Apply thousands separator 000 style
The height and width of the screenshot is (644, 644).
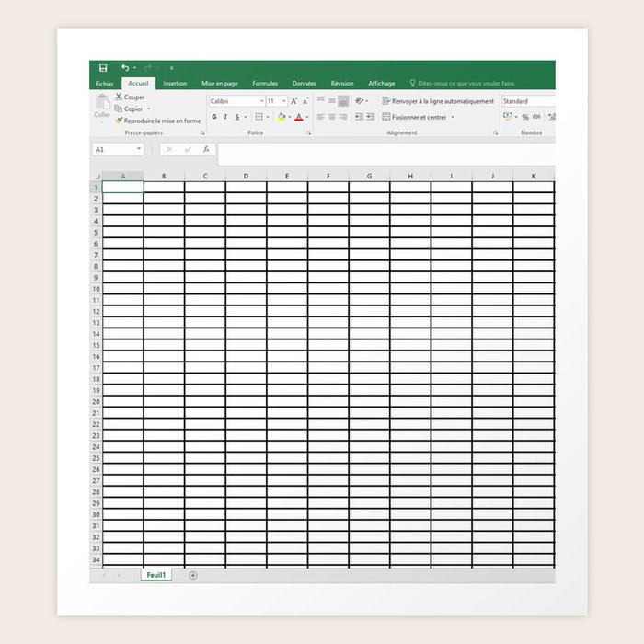pos(536,117)
